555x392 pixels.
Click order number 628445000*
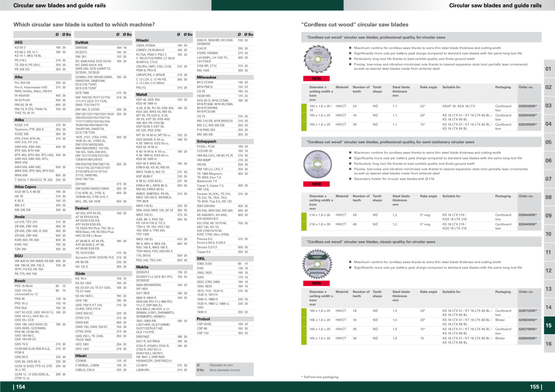click(527, 224)
